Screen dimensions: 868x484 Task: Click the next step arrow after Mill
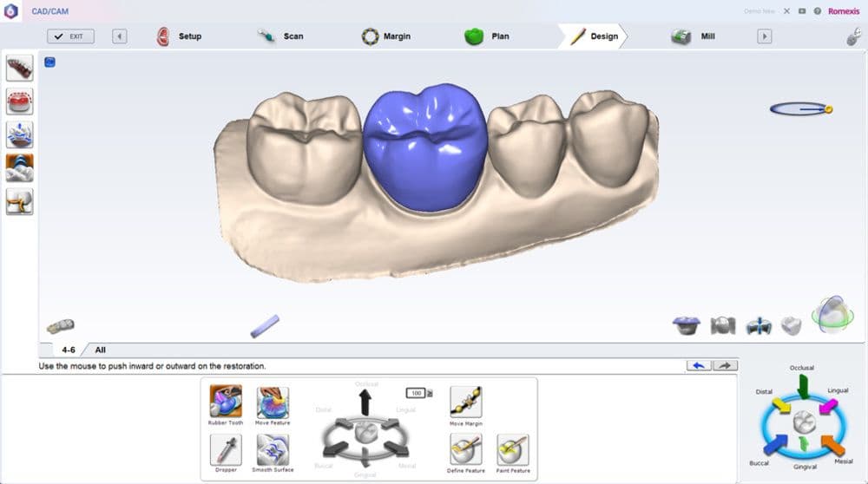click(765, 36)
